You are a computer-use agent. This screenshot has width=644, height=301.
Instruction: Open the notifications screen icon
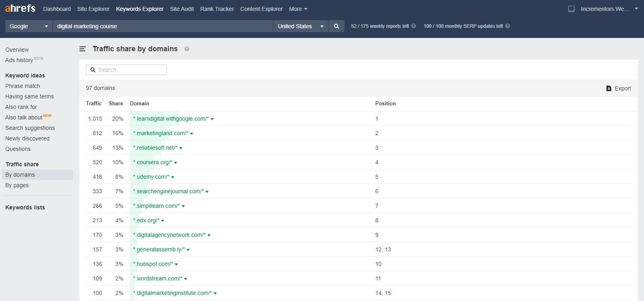click(571, 9)
